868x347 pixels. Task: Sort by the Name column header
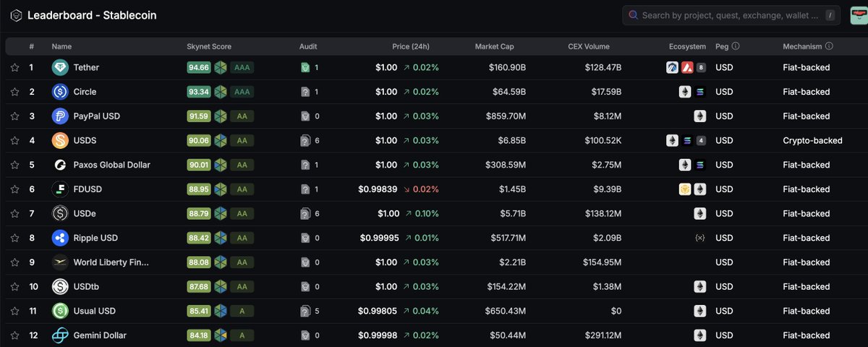(x=62, y=46)
